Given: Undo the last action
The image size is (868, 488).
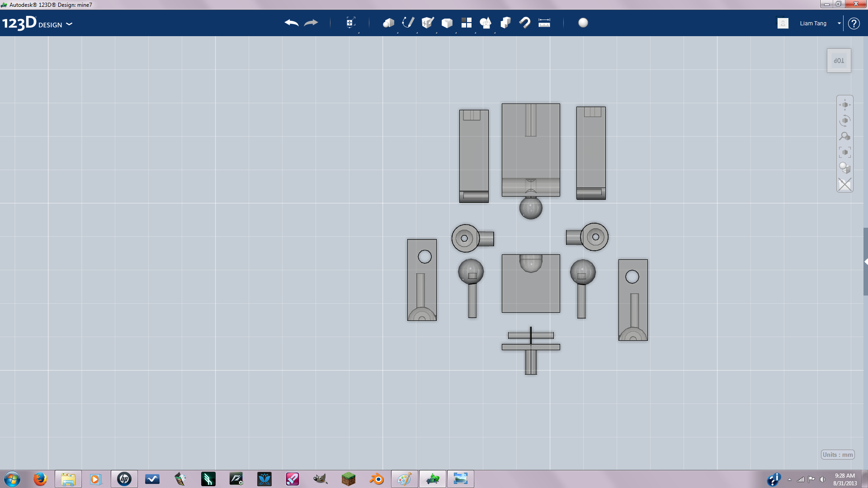Looking at the screenshot, I should click(292, 23).
